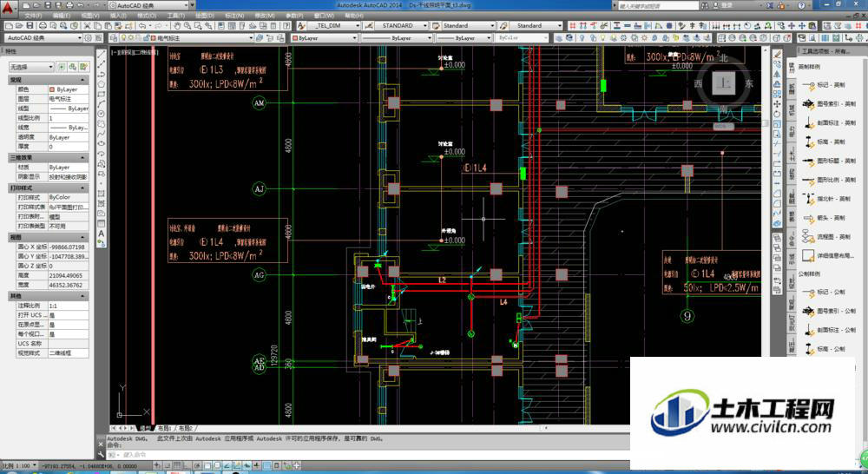This screenshot has width=868, height=474.
Task: Open the 修改(M) menu
Action: click(264, 16)
